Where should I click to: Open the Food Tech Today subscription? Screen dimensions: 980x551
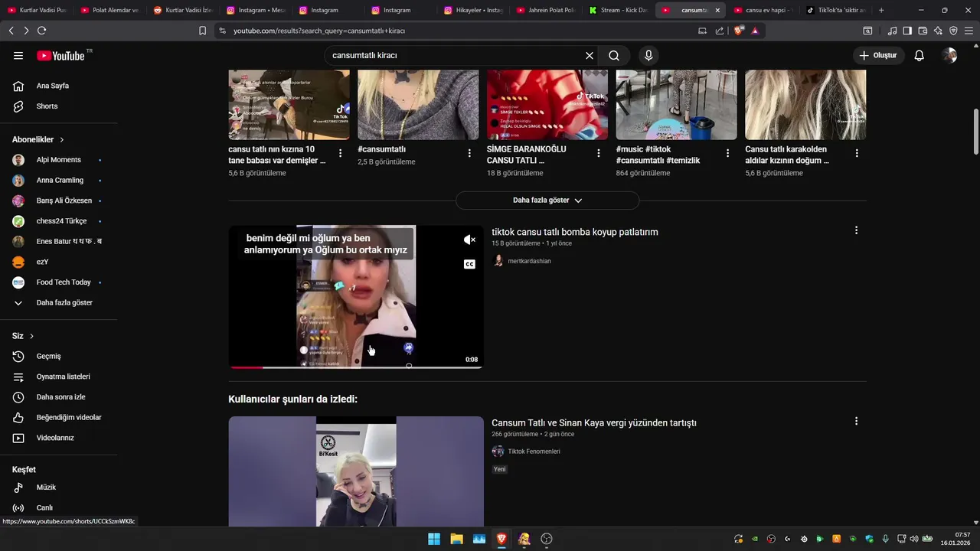(58, 282)
